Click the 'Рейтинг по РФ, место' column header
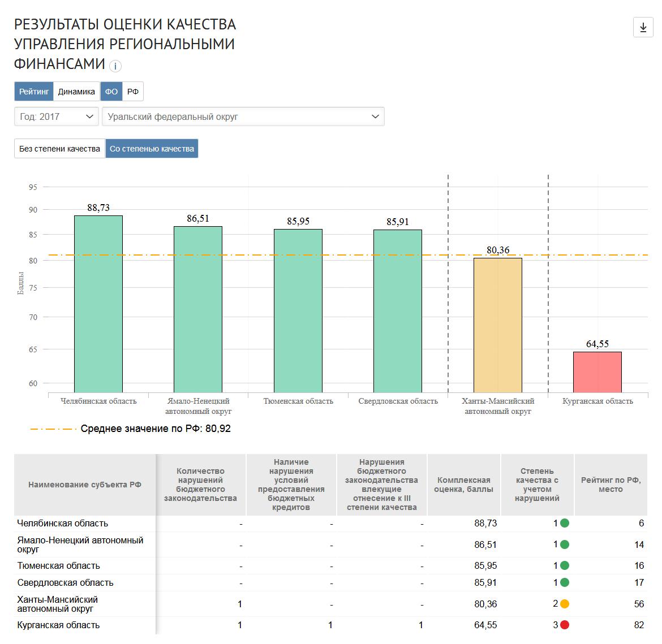Screen dimensions: 662x644 pyautogui.click(x=611, y=485)
